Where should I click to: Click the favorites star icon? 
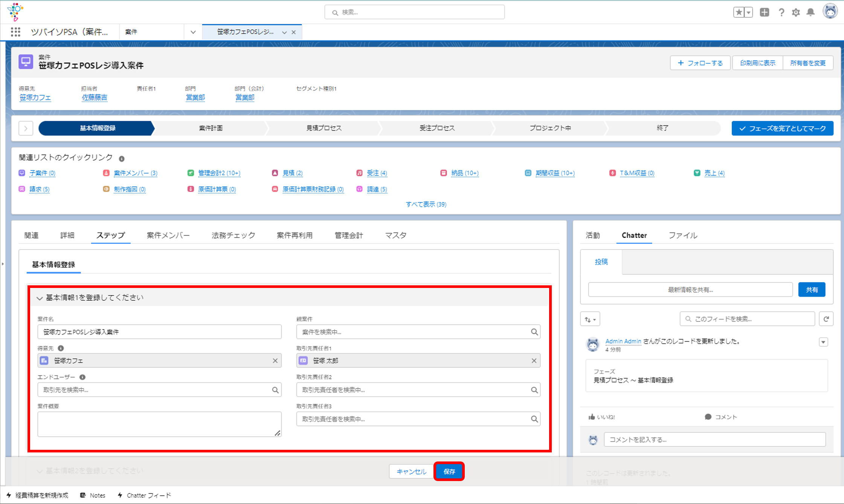point(739,12)
